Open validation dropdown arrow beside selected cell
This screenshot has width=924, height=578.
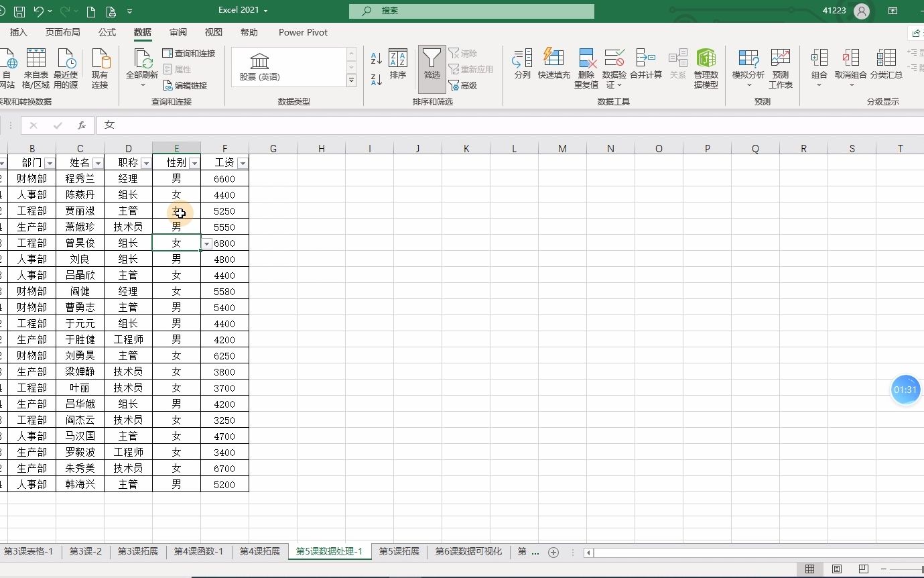pos(207,243)
